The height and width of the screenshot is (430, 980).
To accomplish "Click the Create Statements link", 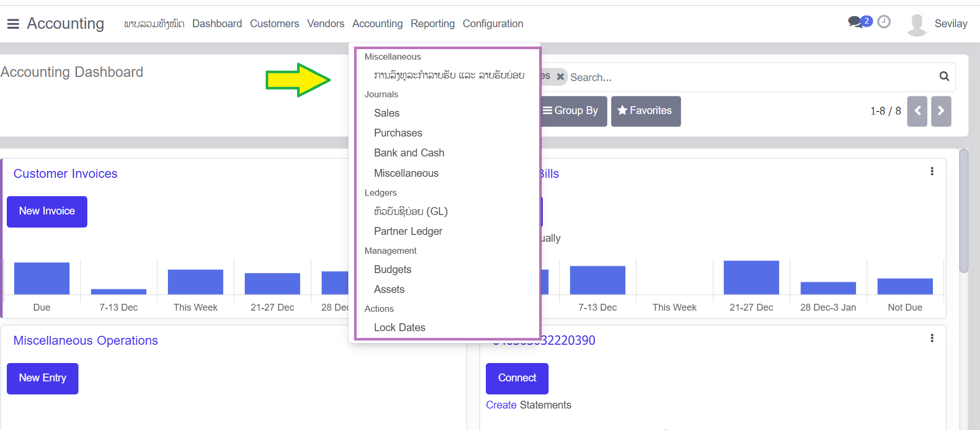I will 528,405.
